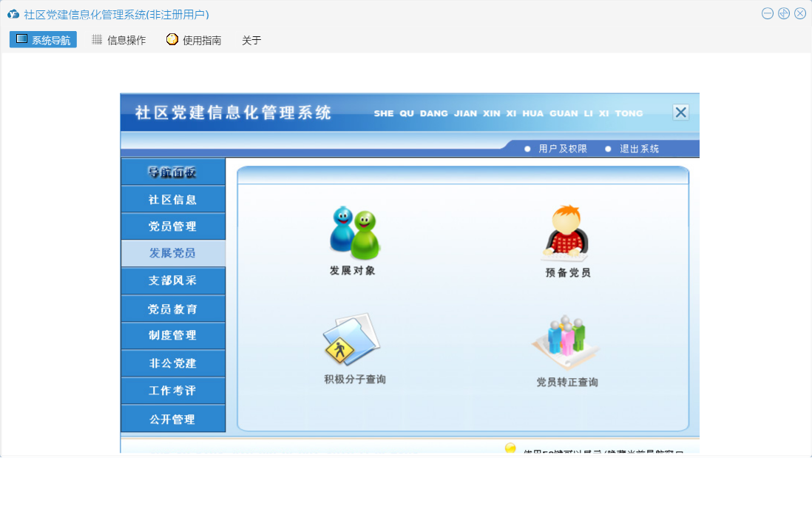
Task: Open the 积极分子查询 folder icon
Action: tap(351, 340)
